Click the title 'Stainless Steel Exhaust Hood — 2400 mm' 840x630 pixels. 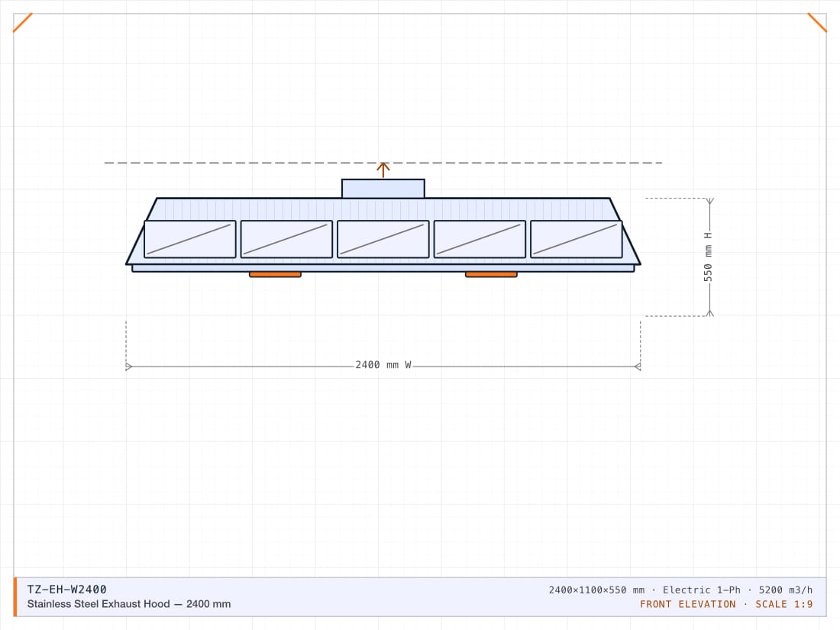coord(129,604)
